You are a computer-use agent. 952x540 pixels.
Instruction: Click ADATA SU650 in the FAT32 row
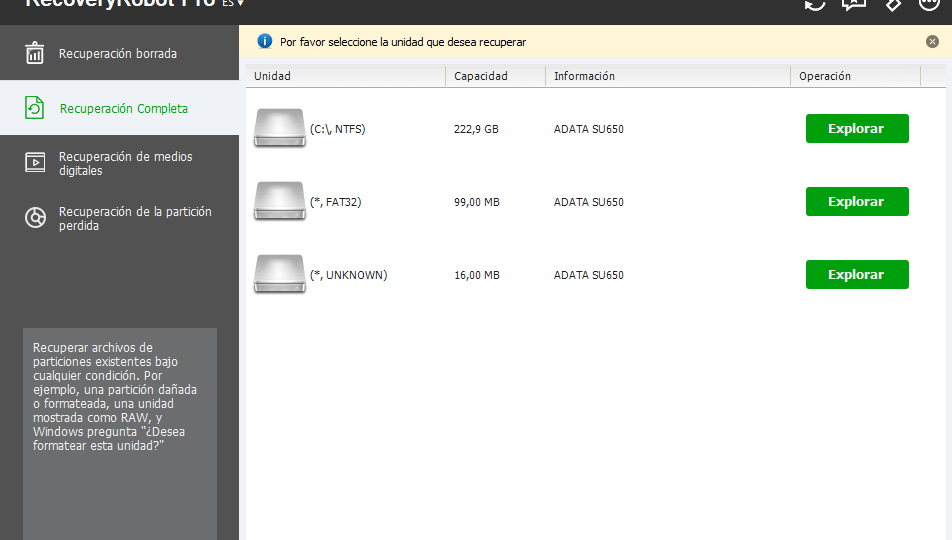tap(588, 202)
